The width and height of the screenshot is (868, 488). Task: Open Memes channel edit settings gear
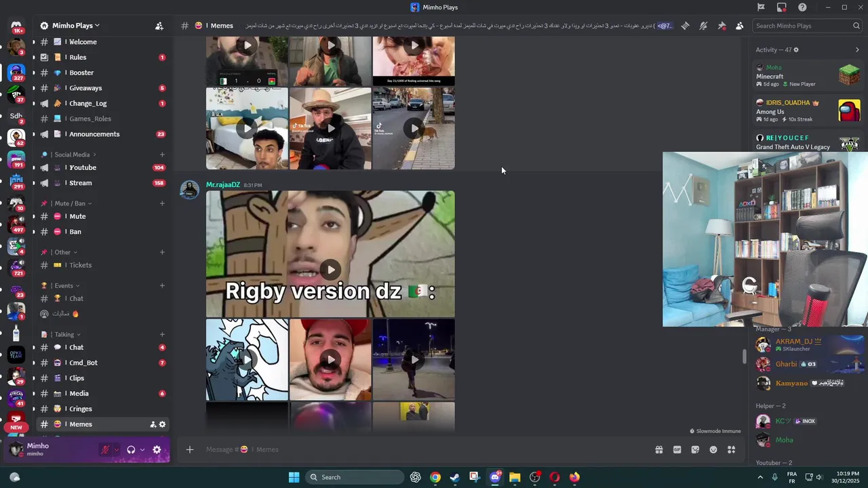tap(162, 424)
